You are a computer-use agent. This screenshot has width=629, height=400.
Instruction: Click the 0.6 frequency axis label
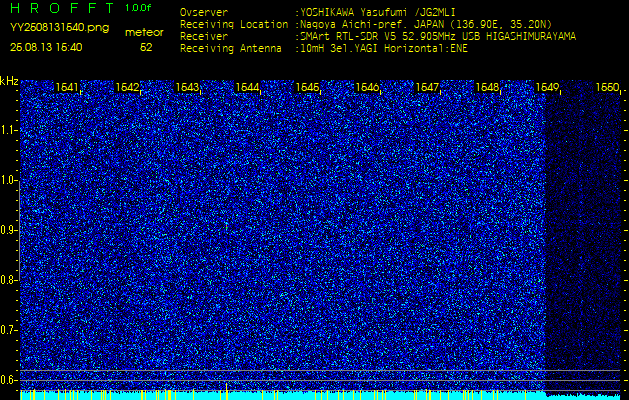point(9,380)
